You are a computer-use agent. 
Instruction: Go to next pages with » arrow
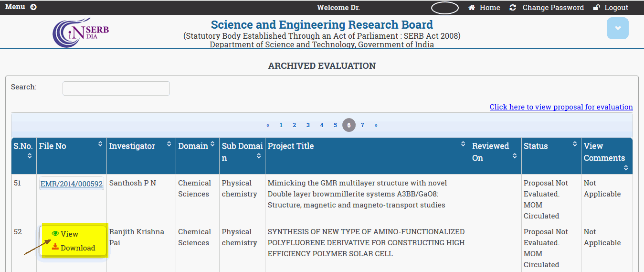click(x=376, y=125)
